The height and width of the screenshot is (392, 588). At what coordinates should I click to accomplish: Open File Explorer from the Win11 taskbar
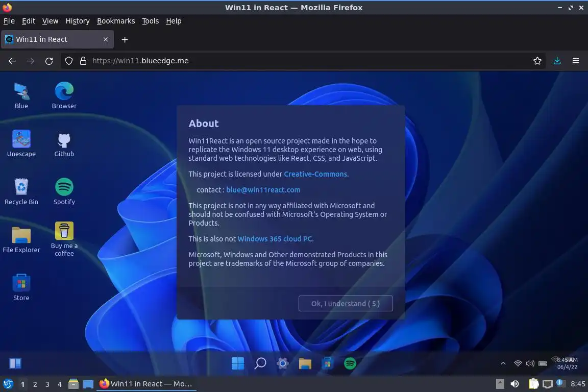pyautogui.click(x=305, y=363)
